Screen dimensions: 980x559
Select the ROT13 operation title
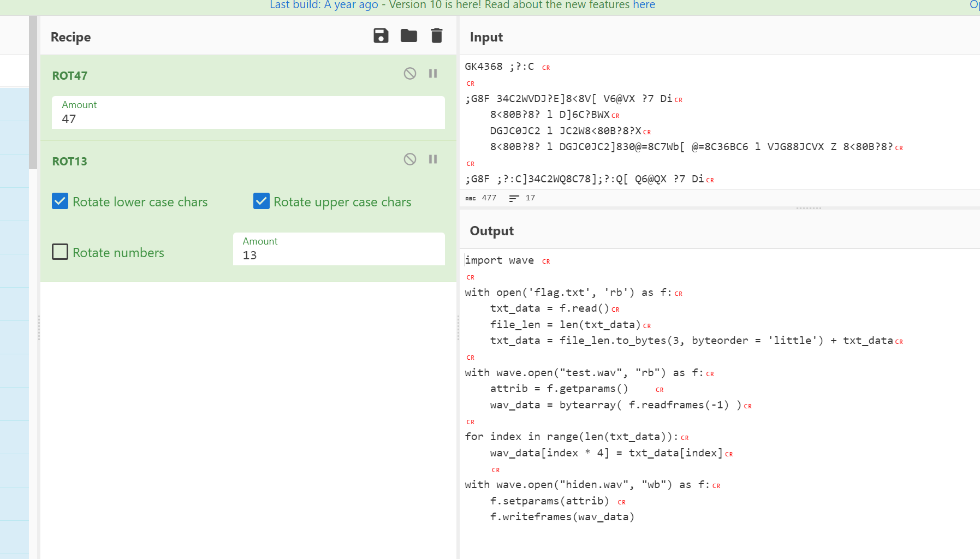coord(70,162)
